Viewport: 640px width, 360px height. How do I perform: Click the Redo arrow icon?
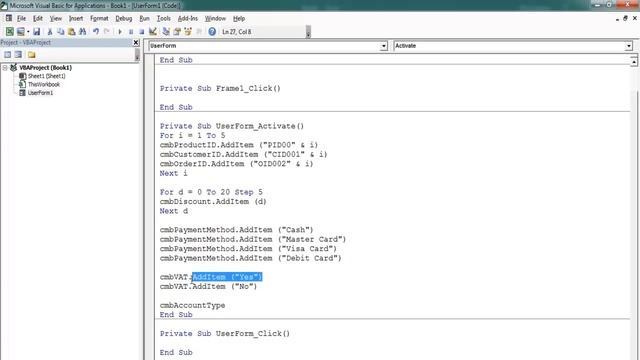click(x=107, y=31)
